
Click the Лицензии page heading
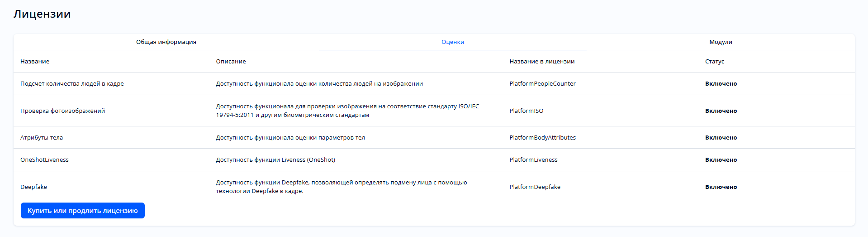click(42, 14)
